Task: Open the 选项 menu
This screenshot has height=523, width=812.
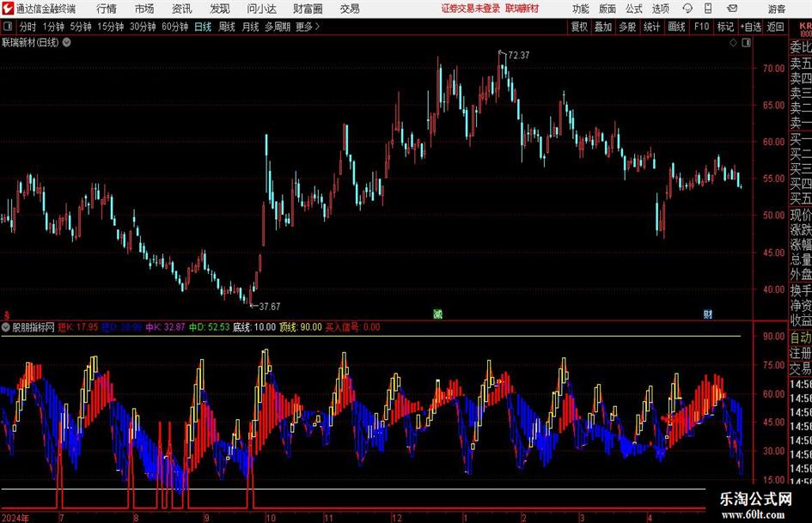Action: (x=660, y=9)
